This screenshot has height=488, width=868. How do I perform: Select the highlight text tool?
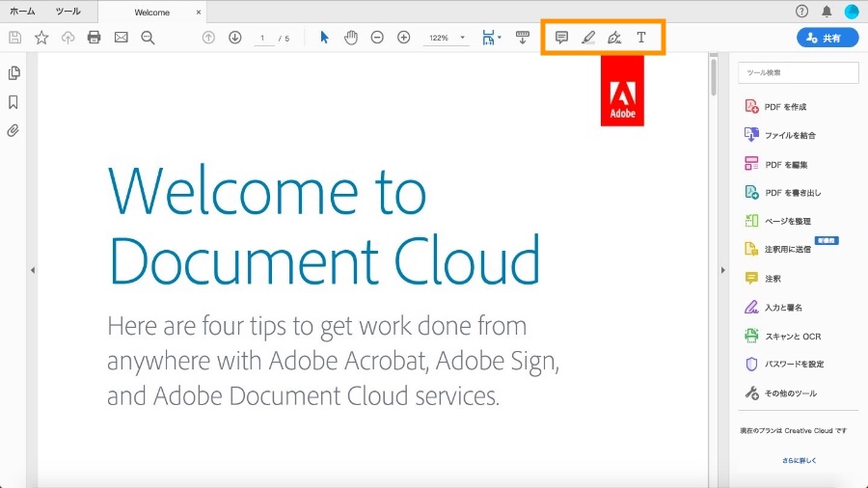[x=588, y=38]
